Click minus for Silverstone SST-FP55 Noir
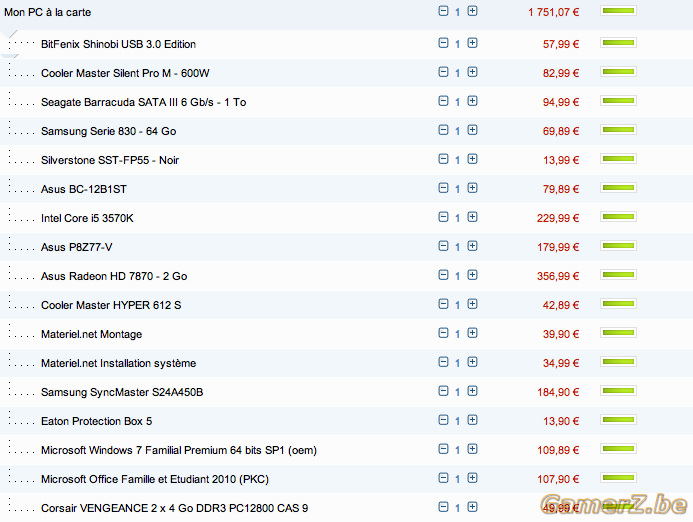 (443, 159)
